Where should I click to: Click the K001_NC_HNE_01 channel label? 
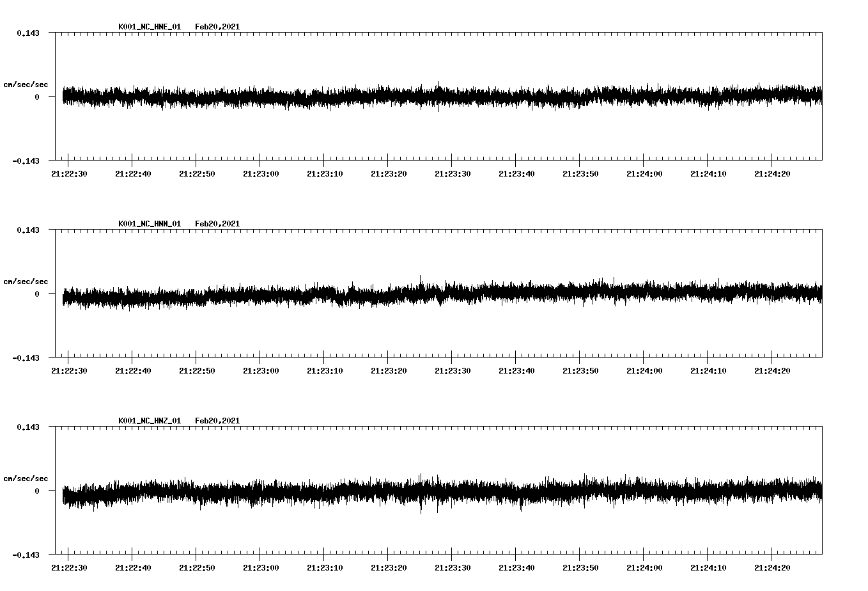point(149,26)
